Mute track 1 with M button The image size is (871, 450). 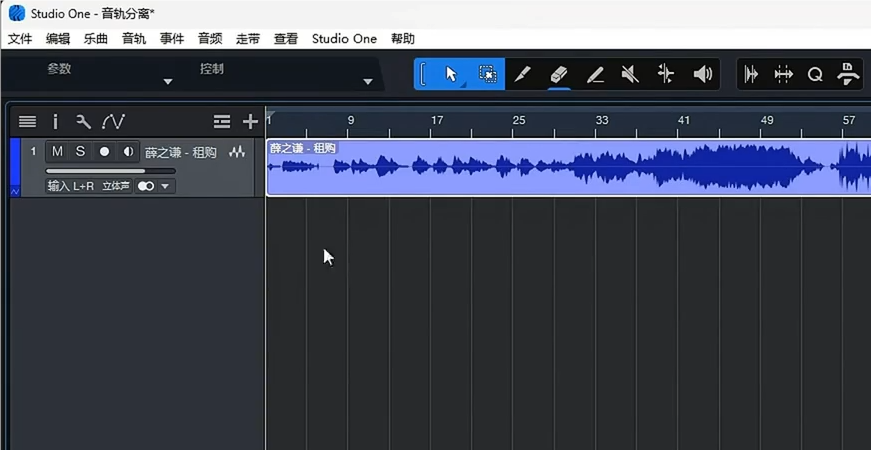(57, 152)
